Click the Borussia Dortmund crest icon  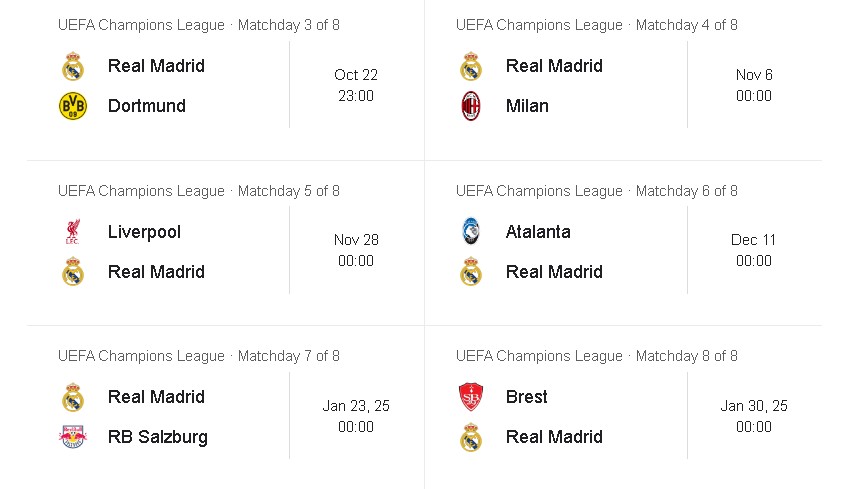[73, 106]
